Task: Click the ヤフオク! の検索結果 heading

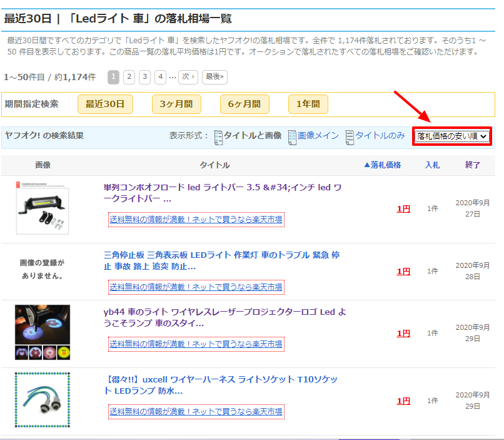Action: coord(44,135)
